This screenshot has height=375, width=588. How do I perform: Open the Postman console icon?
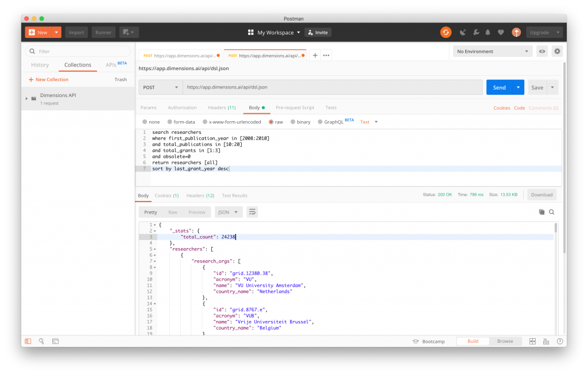(x=55, y=341)
